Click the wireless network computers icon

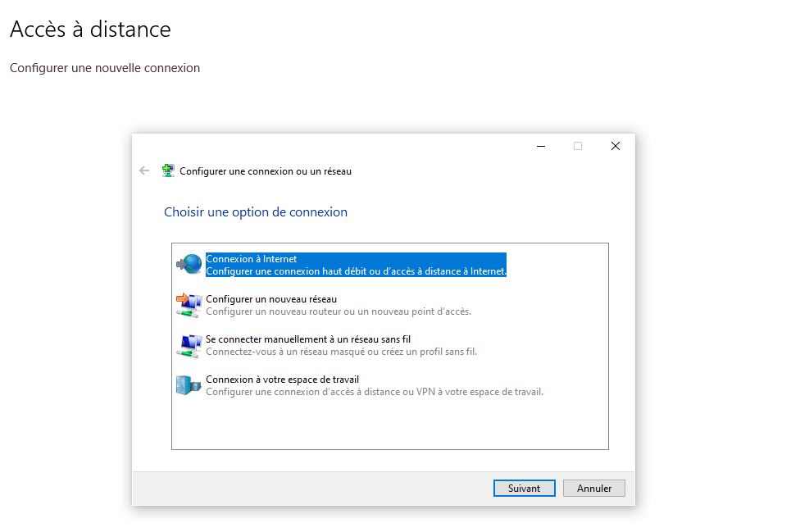pyautogui.click(x=189, y=345)
